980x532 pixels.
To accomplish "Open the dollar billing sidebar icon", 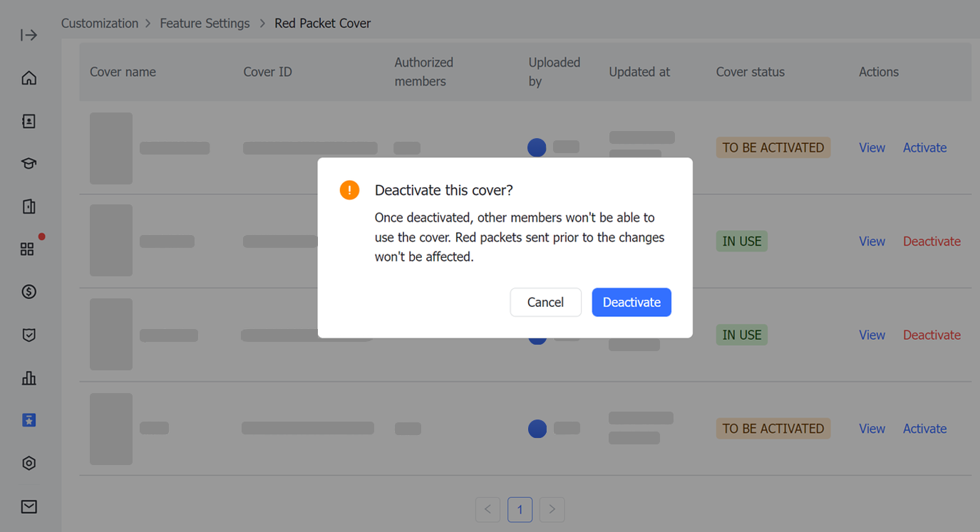I will [x=29, y=292].
